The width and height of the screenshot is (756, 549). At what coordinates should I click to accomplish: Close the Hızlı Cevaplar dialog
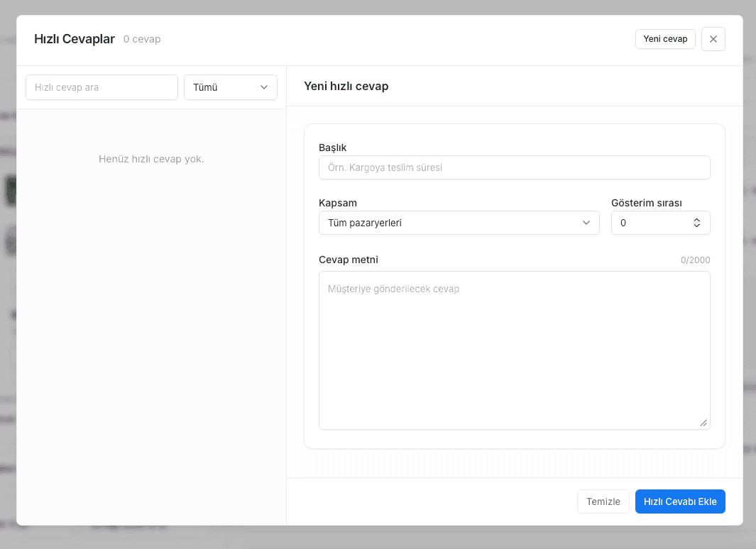(713, 39)
